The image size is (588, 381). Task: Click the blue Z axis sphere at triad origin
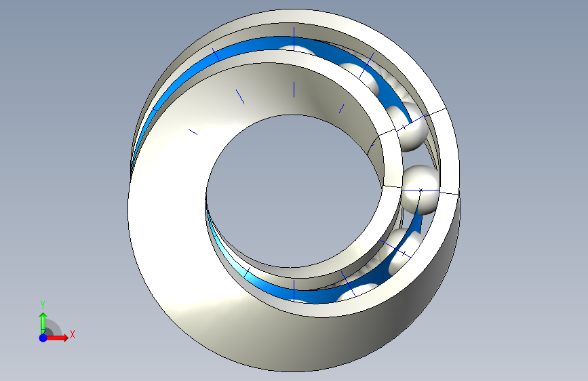tap(43, 338)
